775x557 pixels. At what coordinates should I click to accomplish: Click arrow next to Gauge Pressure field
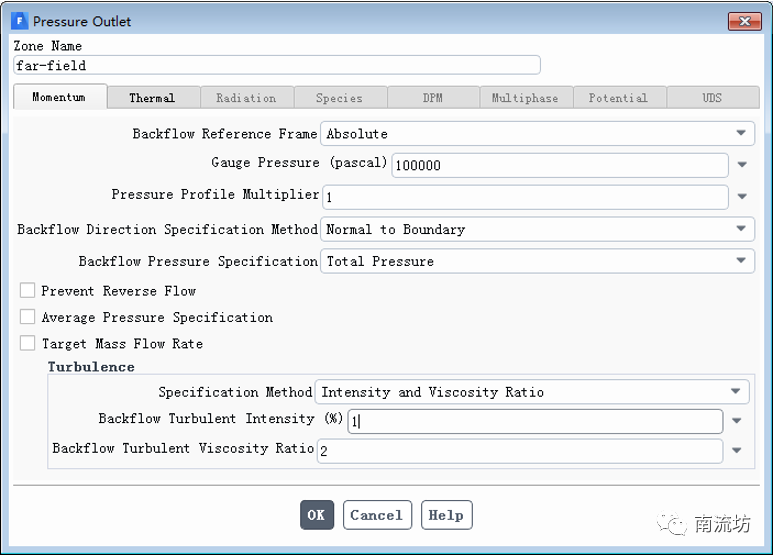click(742, 165)
